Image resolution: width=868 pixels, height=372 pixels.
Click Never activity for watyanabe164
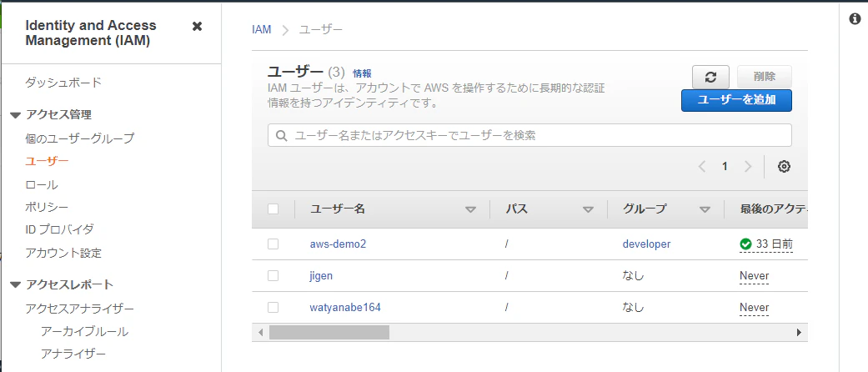click(754, 307)
